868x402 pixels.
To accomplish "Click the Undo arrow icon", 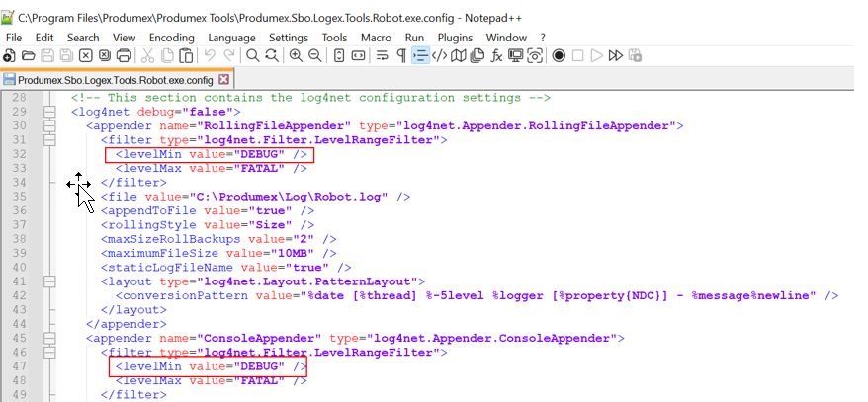I will point(210,56).
